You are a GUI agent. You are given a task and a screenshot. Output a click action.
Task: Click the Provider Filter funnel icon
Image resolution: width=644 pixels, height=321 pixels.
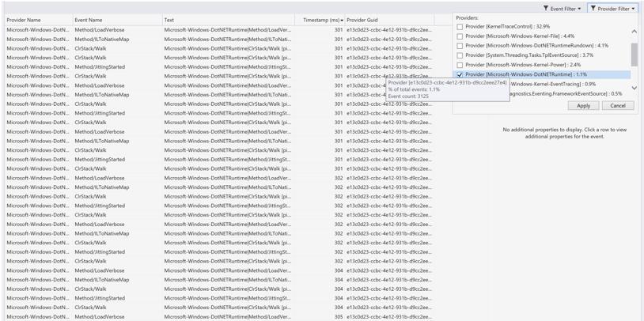[593, 8]
